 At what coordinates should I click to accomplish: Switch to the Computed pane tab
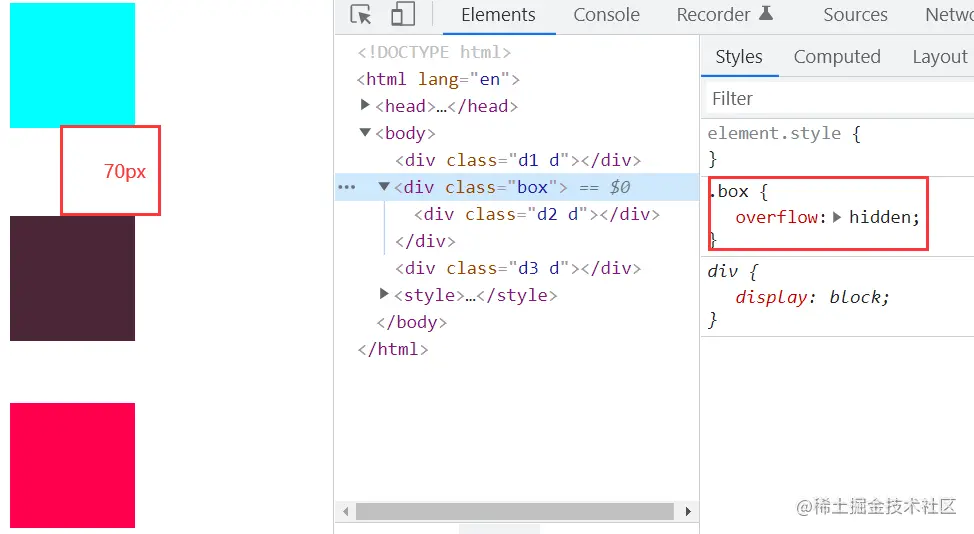837,57
